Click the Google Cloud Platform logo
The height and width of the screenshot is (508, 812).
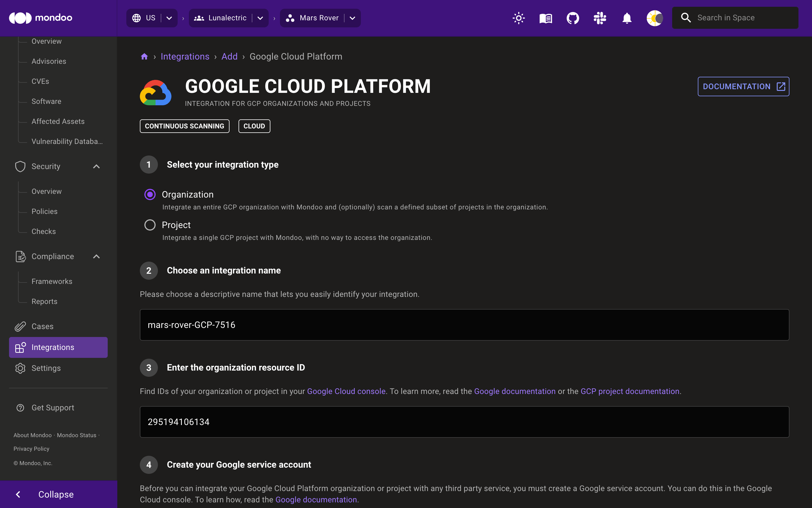(156, 93)
